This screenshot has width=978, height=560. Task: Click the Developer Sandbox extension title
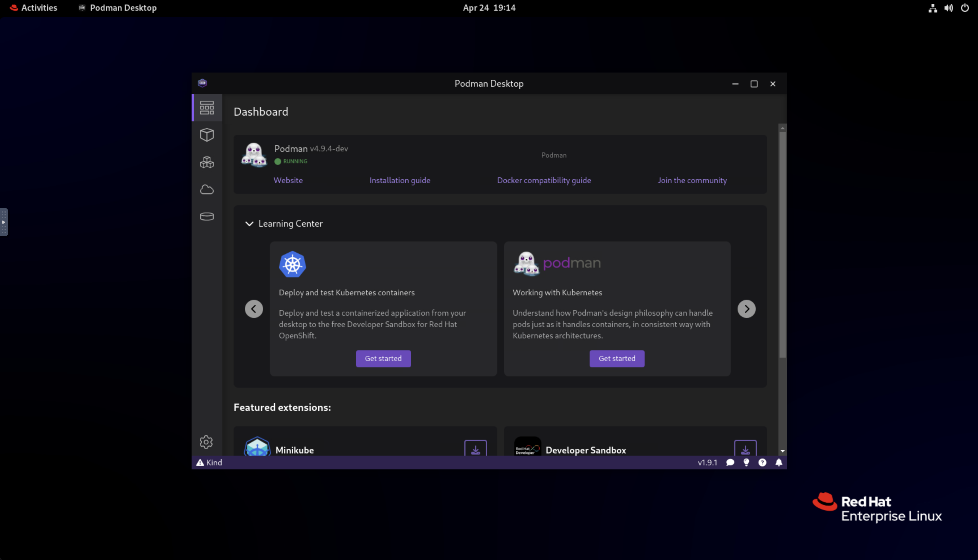click(x=586, y=450)
